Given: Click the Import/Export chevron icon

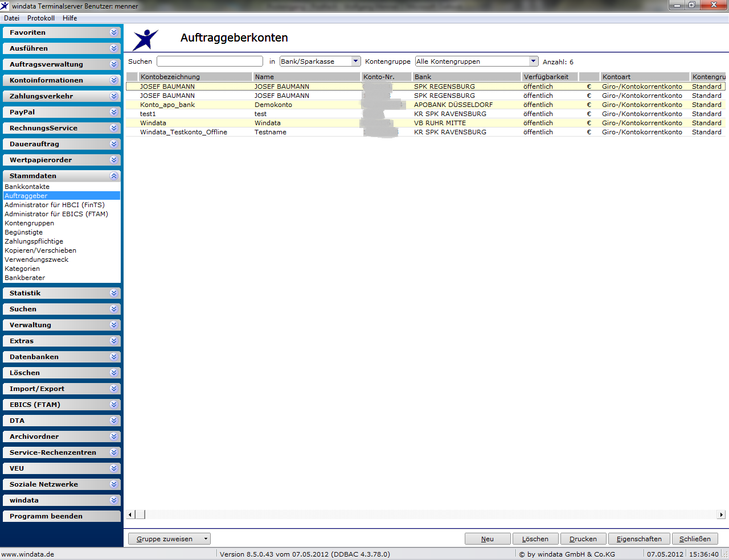Looking at the screenshot, I should [x=114, y=389].
